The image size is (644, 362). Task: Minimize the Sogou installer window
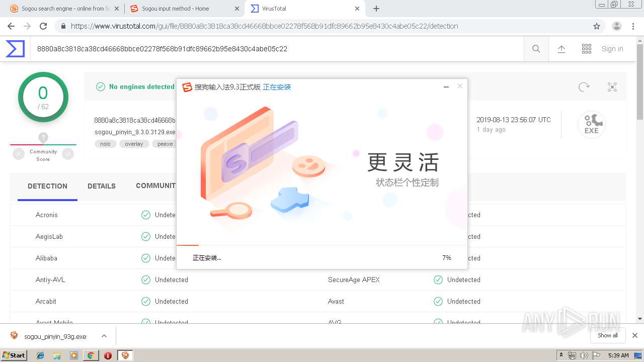pyautogui.click(x=446, y=87)
